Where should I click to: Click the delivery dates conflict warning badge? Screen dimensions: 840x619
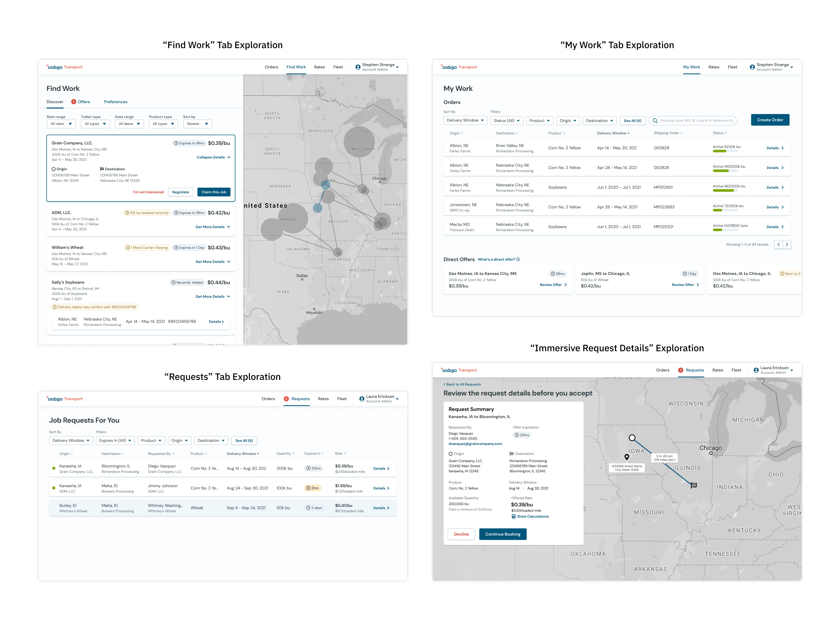[94, 307]
